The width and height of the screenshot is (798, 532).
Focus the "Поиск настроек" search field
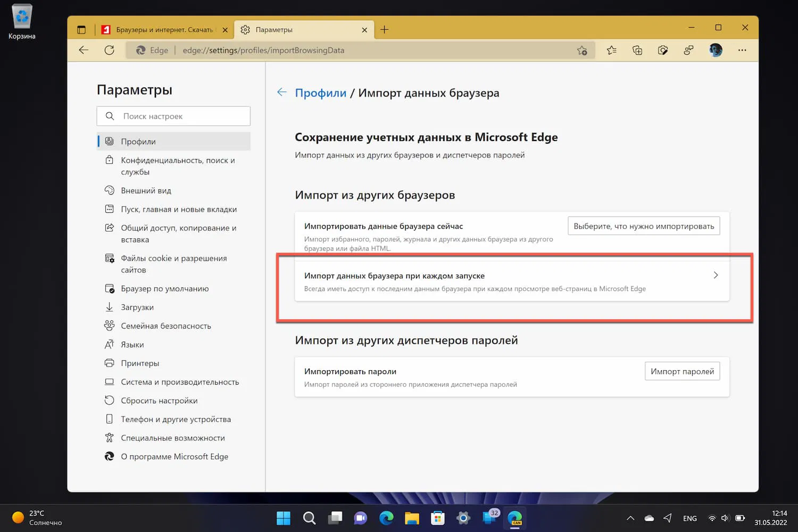pos(173,116)
